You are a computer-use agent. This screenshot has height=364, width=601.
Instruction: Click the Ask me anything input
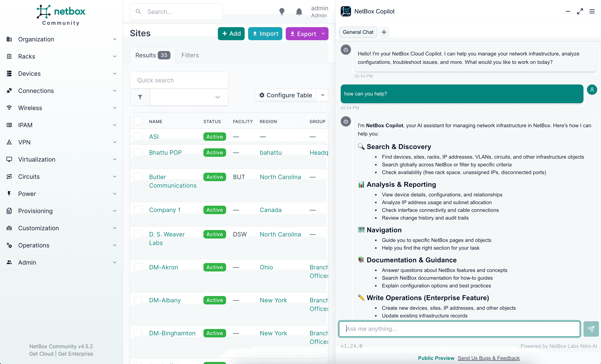459,329
